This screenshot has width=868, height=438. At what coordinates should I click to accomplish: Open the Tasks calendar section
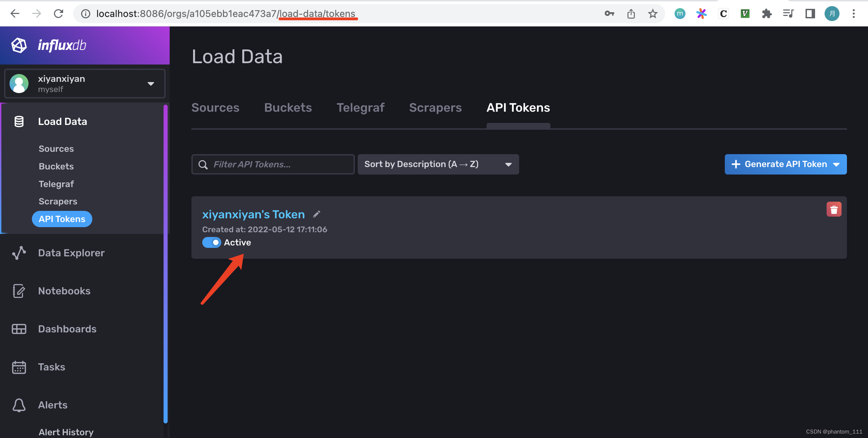(51, 367)
